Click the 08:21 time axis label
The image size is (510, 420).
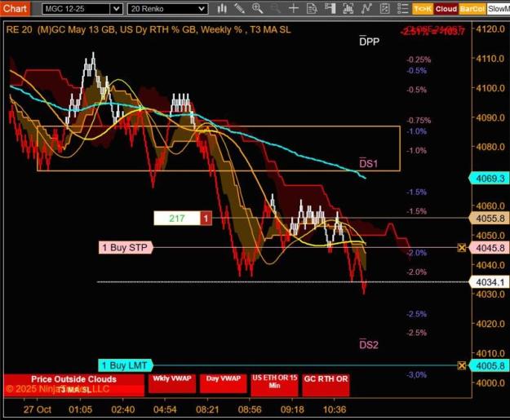[207, 409]
